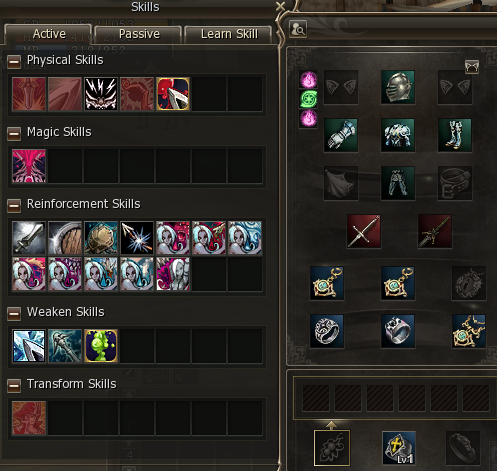Image resolution: width=497 pixels, height=471 pixels.
Task: Select the equipped knight helmet slot
Action: (398, 87)
